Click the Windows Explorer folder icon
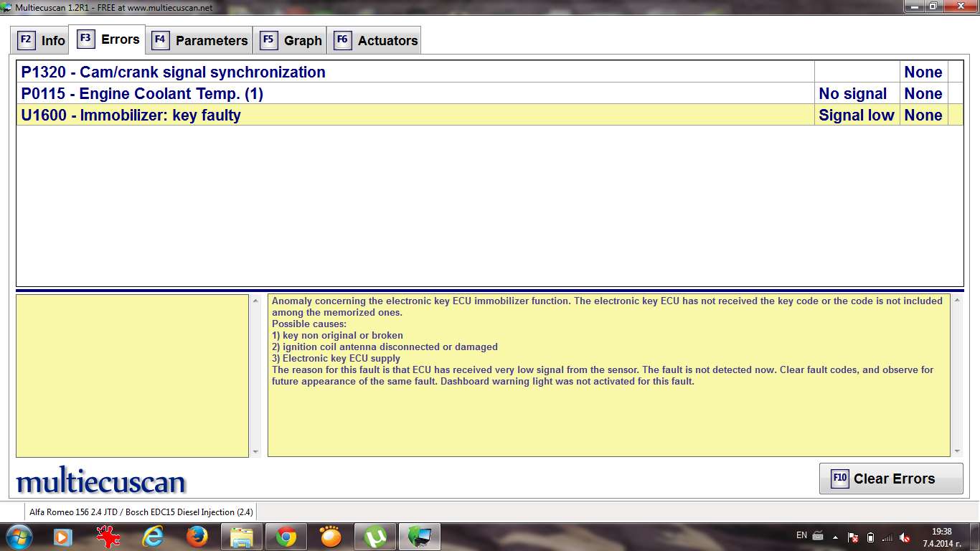Screen dimensions: 980x551 coord(242,536)
